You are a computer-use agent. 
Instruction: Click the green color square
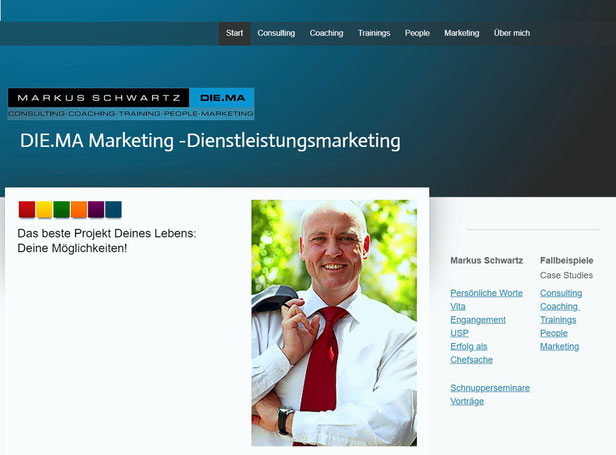click(x=62, y=209)
